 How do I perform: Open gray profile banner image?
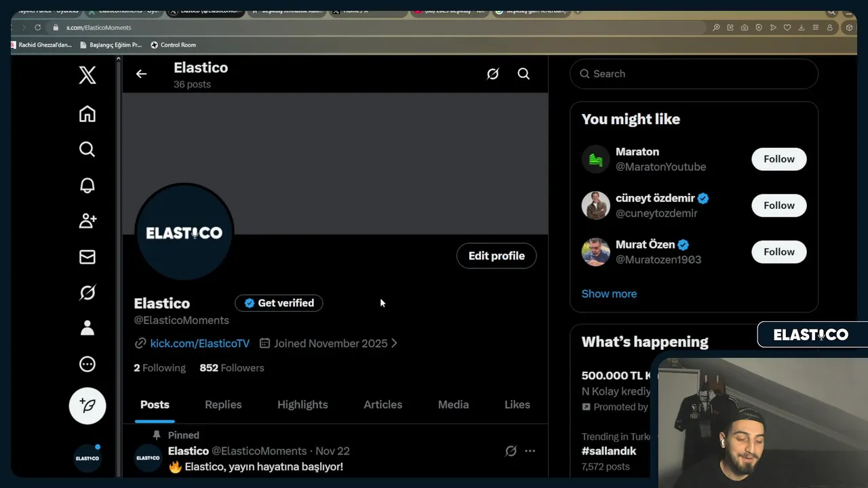335,163
